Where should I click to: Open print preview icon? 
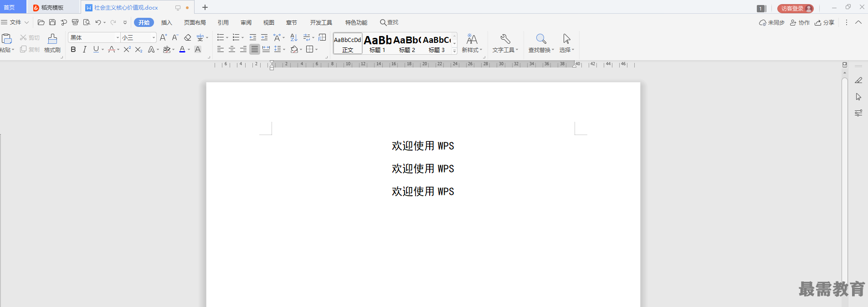click(87, 22)
